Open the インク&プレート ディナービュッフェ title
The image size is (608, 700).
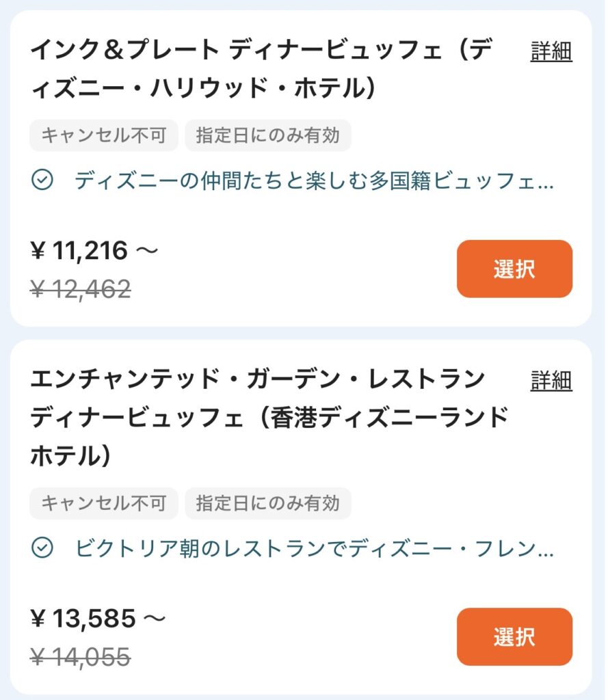tap(262, 68)
